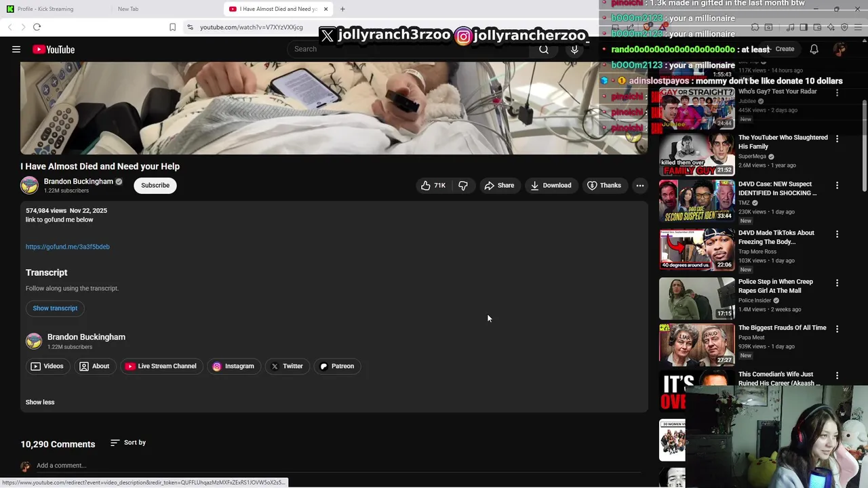Viewport: 868px width, 488px height.
Task: Open the YouTube account avatar menu
Action: [840, 49]
